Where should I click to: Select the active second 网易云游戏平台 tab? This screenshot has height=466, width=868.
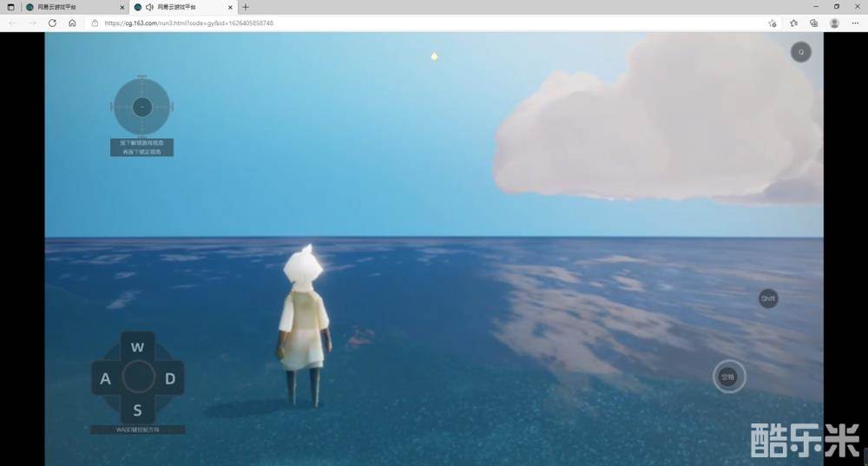click(x=182, y=7)
